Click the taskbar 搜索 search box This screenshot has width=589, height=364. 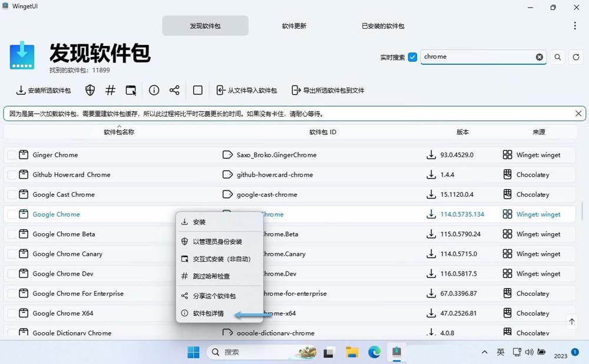coord(262,352)
